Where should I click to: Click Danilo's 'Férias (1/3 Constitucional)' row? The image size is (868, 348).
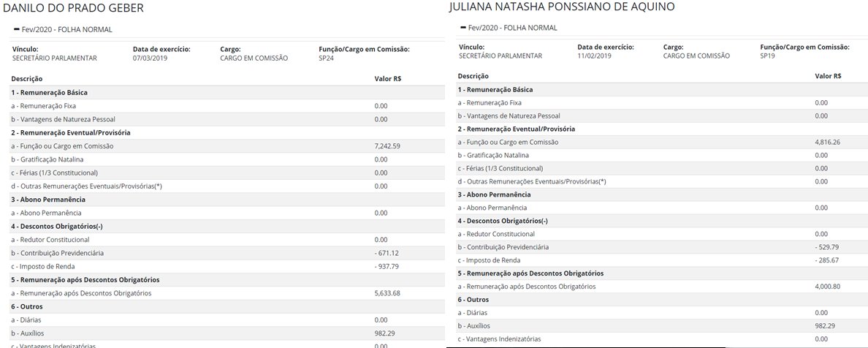point(227,173)
